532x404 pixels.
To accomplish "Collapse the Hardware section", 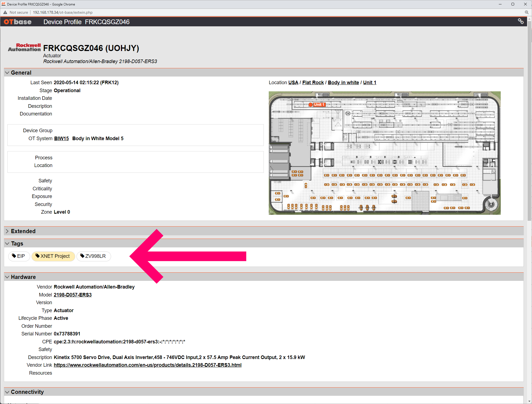I will pyautogui.click(x=7, y=277).
